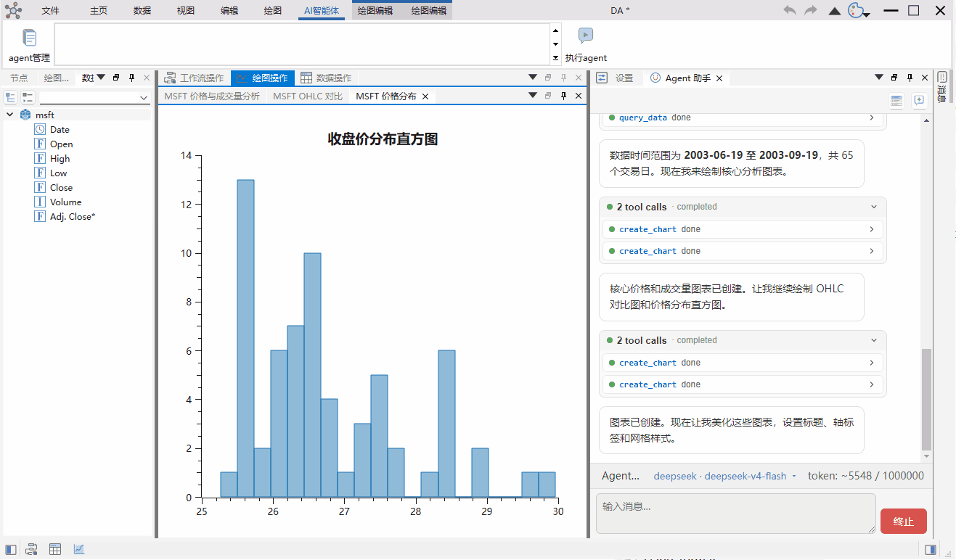
Task: Open the 数据 menu tab
Action: click(x=142, y=10)
